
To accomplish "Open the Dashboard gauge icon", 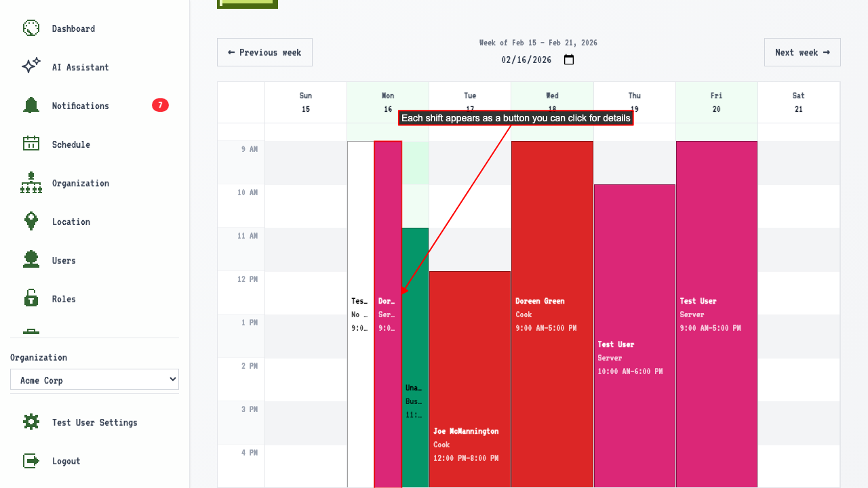I will 31,28.
